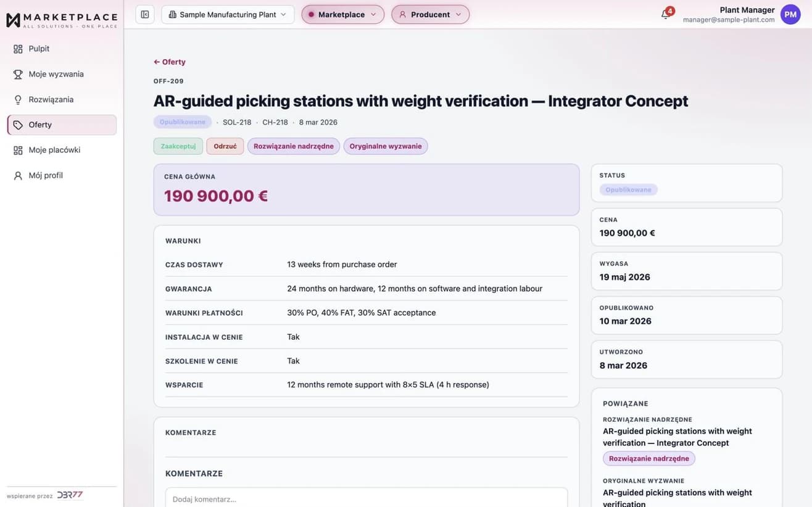Click the Mój profil person icon

click(x=18, y=175)
